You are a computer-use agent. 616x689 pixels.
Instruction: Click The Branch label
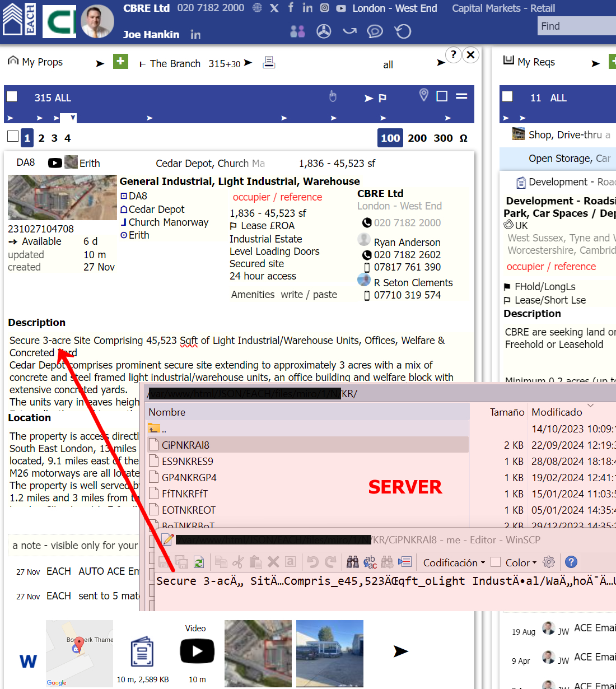[175, 64]
